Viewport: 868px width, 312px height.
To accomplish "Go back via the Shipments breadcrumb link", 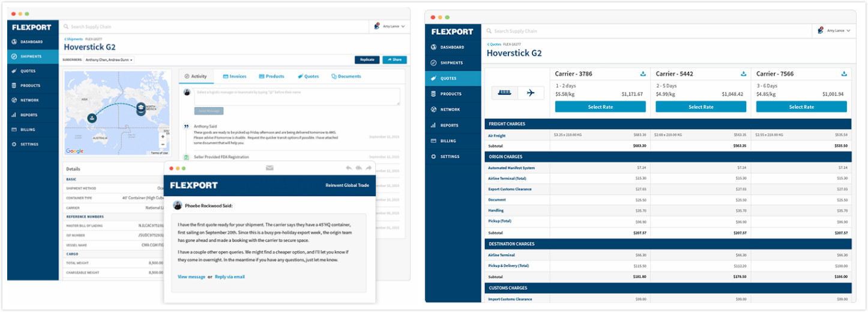I will point(74,39).
